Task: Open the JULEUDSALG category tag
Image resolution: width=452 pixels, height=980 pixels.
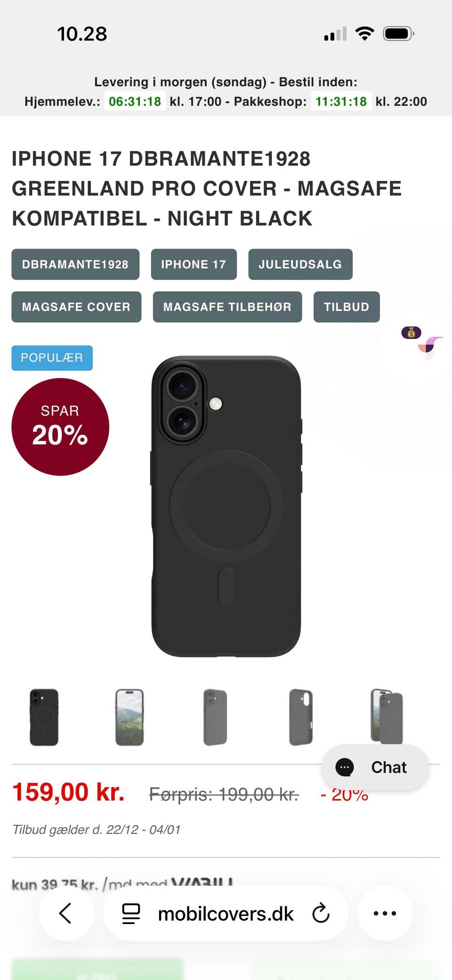Action: coord(300,264)
